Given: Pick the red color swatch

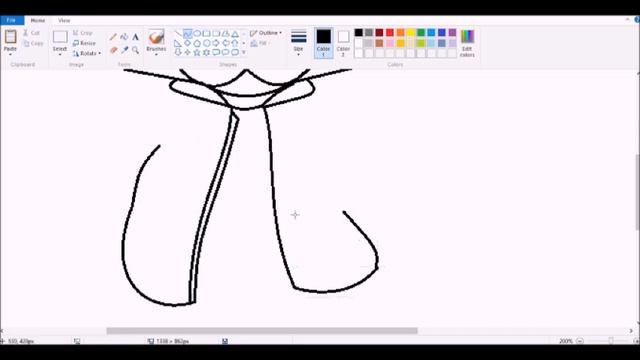Looking at the screenshot, I should pyautogui.click(x=390, y=33).
